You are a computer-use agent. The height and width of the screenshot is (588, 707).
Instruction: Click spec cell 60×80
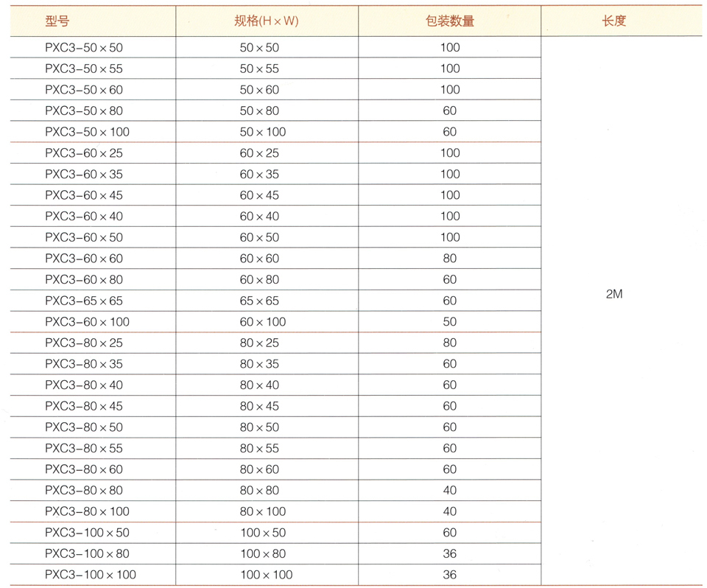(259, 279)
